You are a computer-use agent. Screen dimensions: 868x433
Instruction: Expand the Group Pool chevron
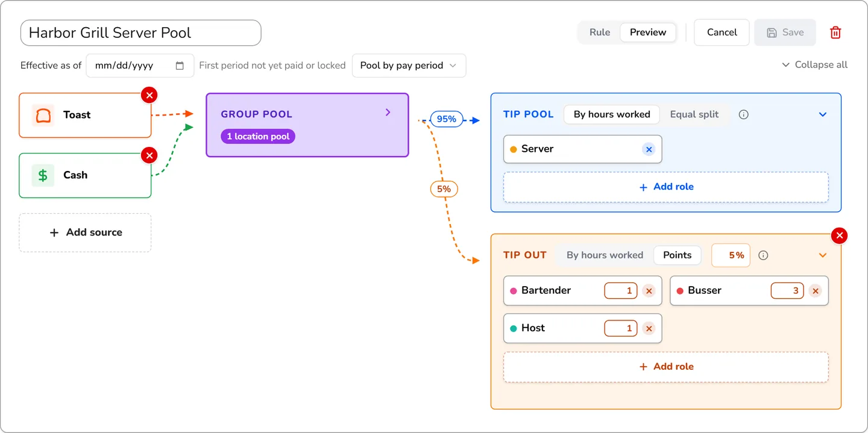pos(388,112)
